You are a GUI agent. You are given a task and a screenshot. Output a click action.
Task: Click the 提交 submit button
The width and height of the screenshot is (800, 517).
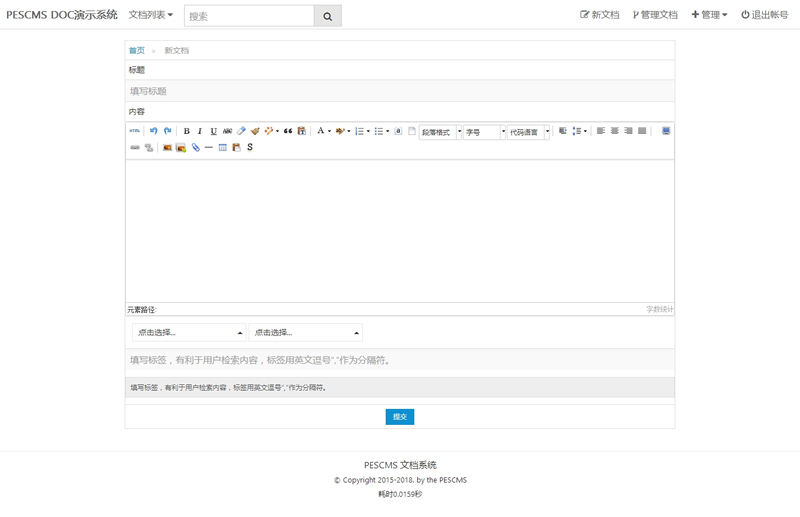click(x=399, y=416)
